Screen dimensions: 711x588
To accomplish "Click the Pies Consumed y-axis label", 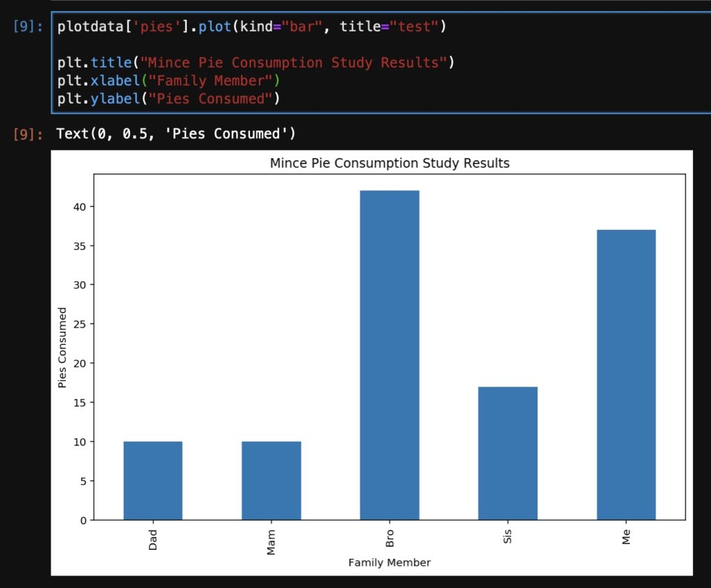I will click(62, 347).
